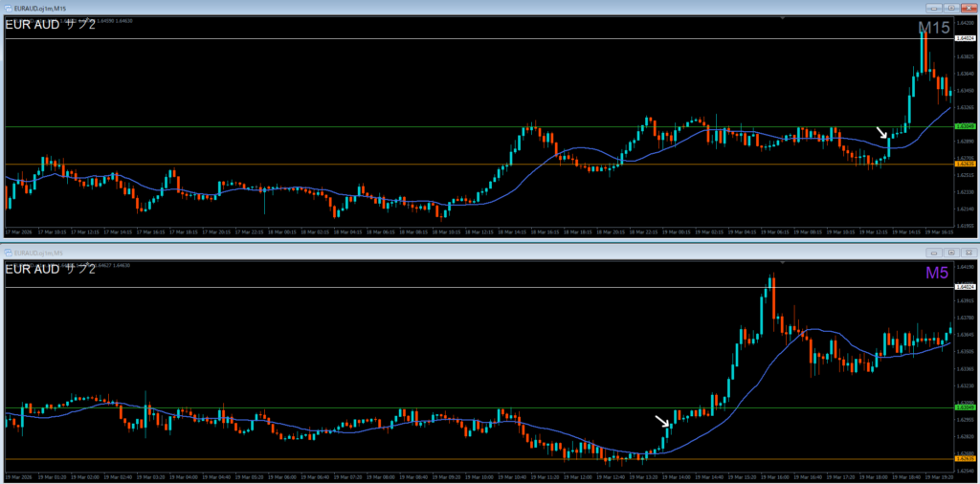
Task: Maximize the M5 chart window
Action: point(950,252)
